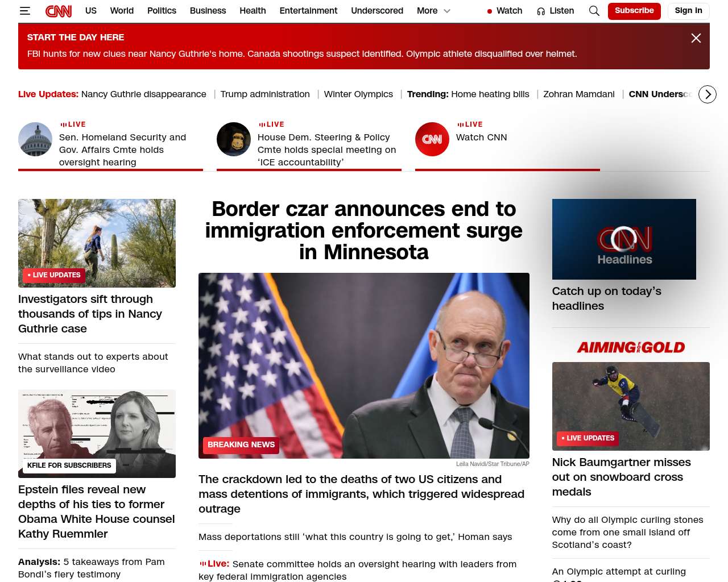Click the red Watch live dot
The image size is (728, 582).
click(490, 11)
